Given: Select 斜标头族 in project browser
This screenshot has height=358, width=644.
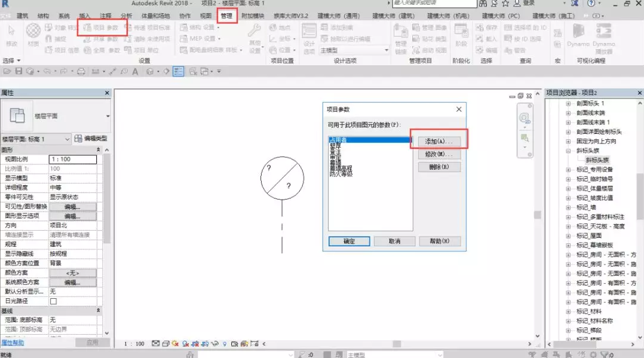Looking at the screenshot, I should coord(596,160).
